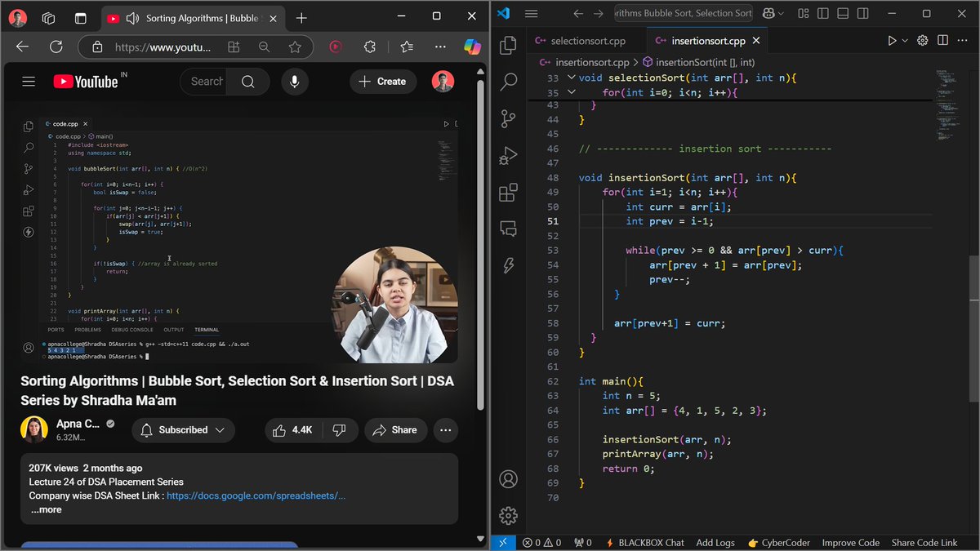980x551 pixels.
Task: Open editor More Actions ellipsis
Action: coord(964,40)
